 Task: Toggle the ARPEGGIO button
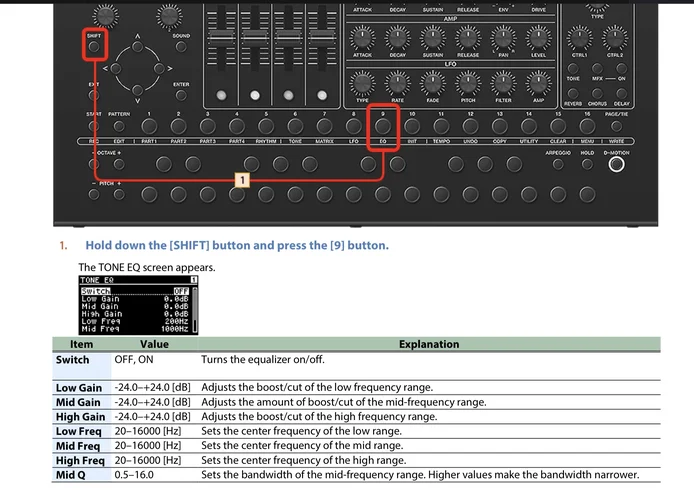[558, 165]
